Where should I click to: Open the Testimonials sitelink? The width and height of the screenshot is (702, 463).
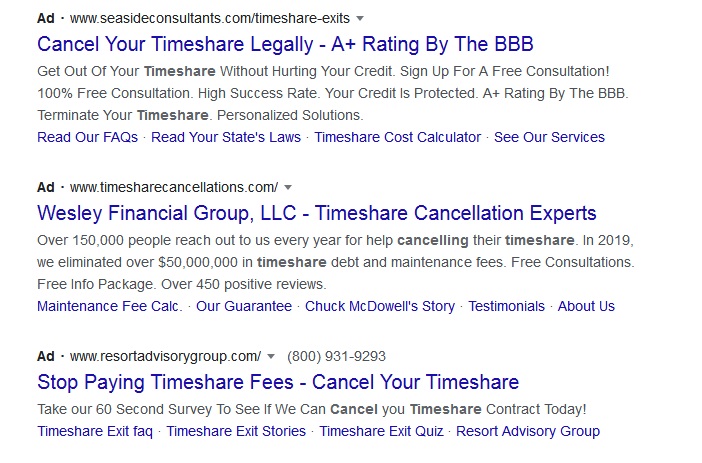507,306
